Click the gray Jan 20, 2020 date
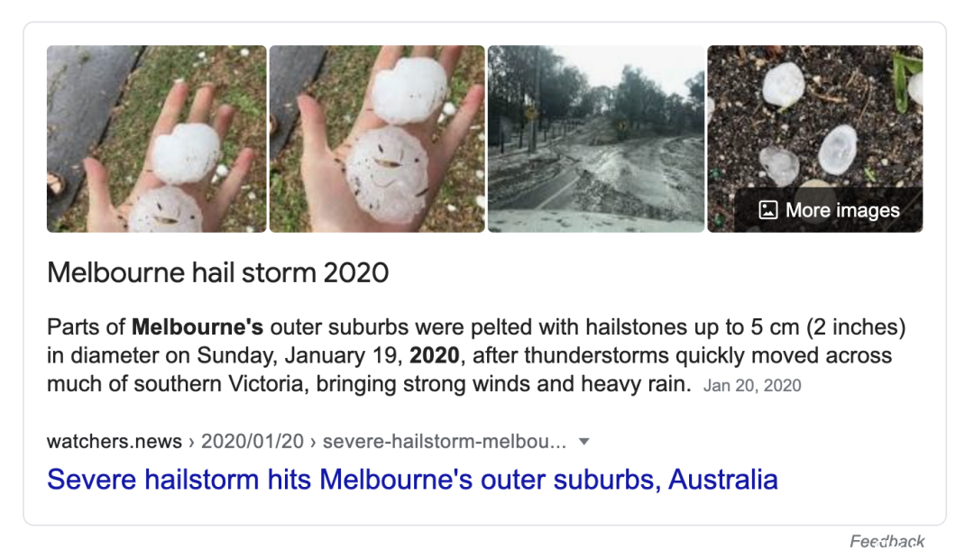974x560 pixels. pos(751,386)
